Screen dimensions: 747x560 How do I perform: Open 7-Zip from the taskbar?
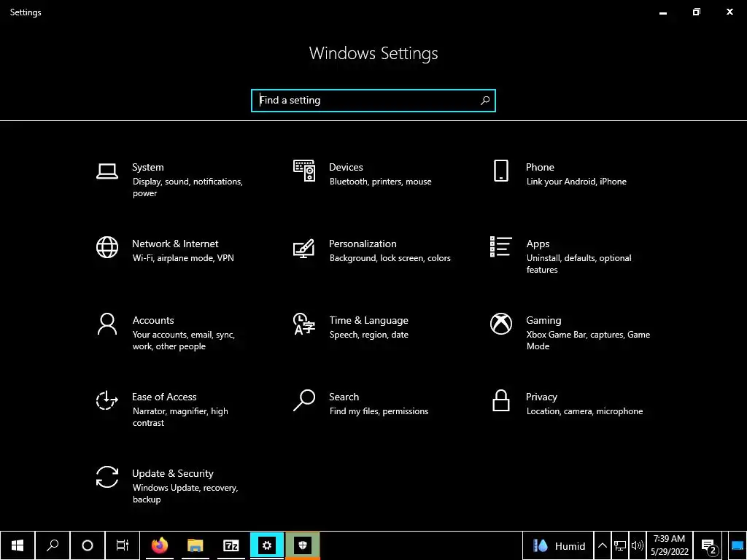(x=231, y=545)
